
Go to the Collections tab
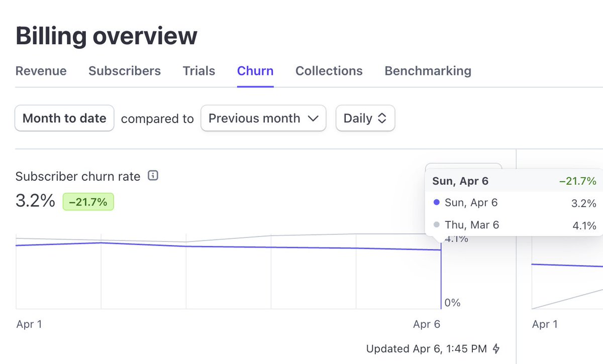coord(329,71)
